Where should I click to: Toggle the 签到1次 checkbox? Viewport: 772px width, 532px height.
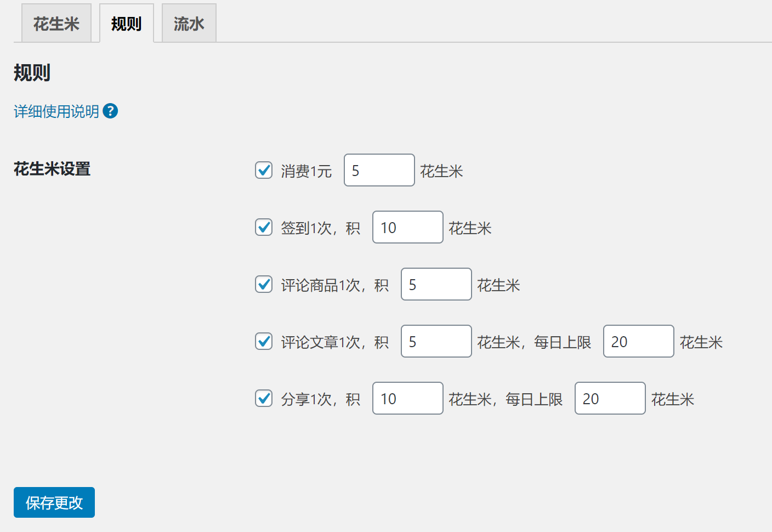[x=264, y=228]
